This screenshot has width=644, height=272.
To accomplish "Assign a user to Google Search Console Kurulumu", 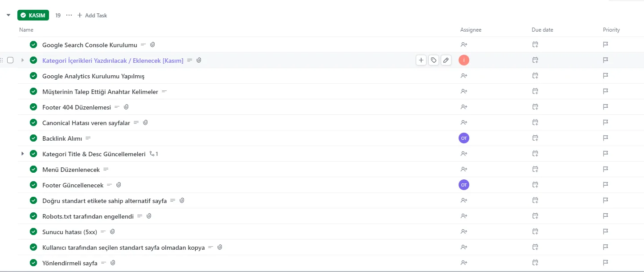I will click(464, 45).
